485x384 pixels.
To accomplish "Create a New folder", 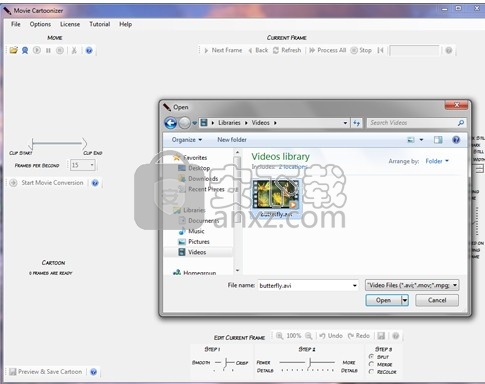I will coord(232,140).
